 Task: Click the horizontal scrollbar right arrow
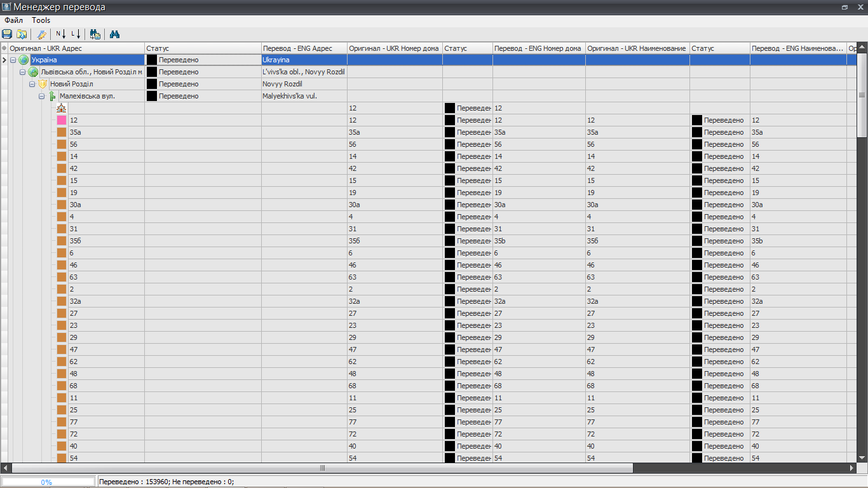click(852, 468)
